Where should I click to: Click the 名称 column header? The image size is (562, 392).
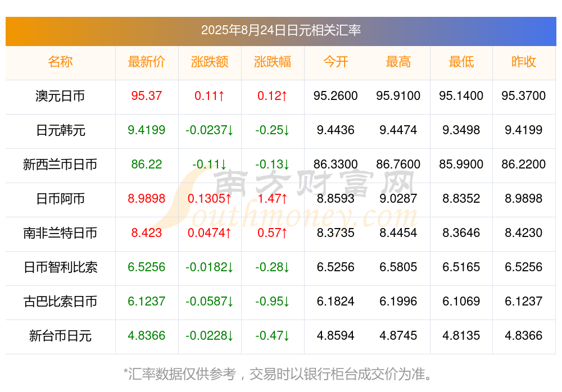tap(60, 62)
